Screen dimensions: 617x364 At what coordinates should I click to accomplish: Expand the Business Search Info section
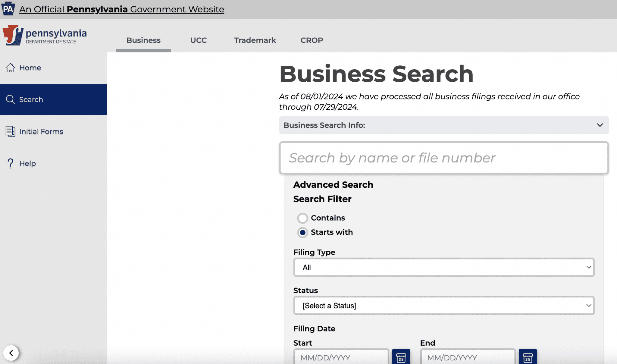pyautogui.click(x=443, y=125)
